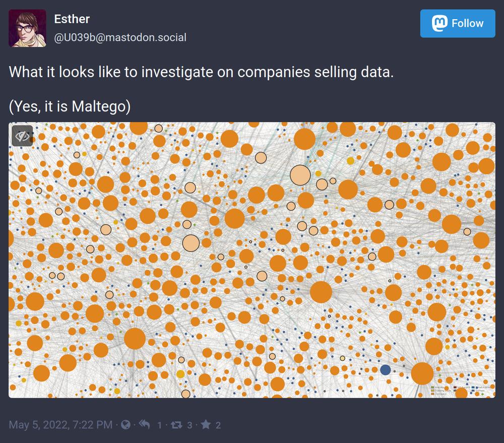Click the Follow button
Image resolution: width=504 pixels, height=443 pixels.
coord(458,24)
